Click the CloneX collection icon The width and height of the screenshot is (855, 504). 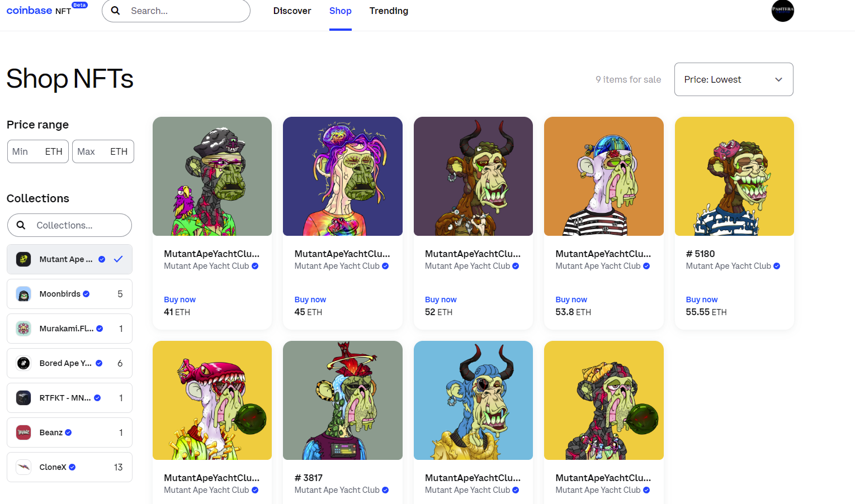[23, 467]
